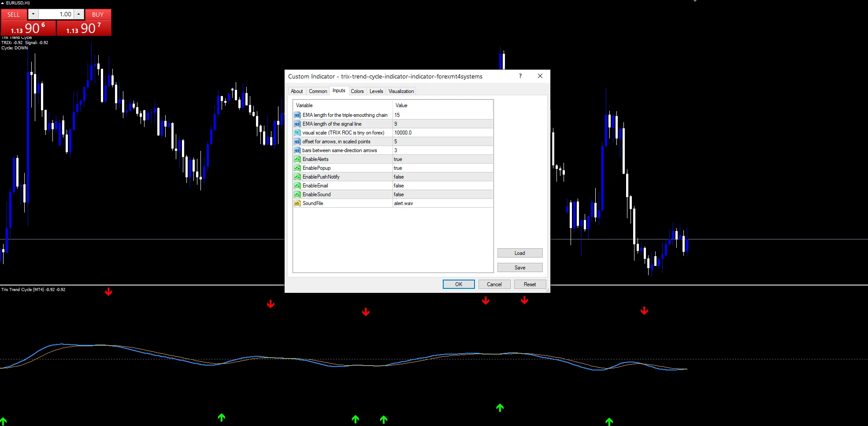Save the current input settings
The height and width of the screenshot is (426, 868).
520,268
